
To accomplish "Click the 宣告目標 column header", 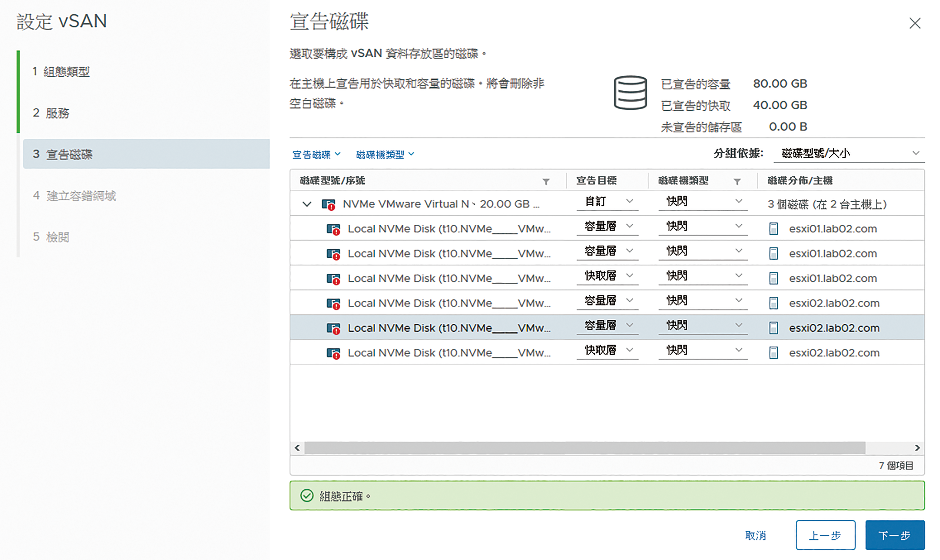I will pyautogui.click(x=597, y=181).
